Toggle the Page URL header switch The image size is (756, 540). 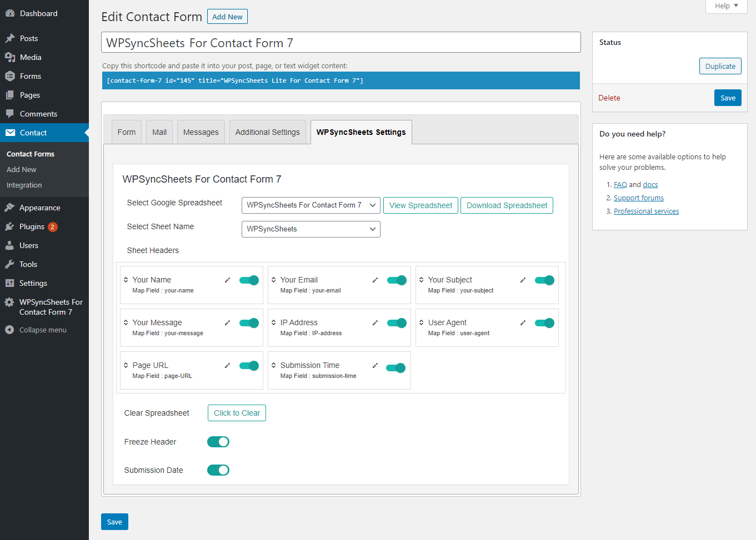pyautogui.click(x=249, y=366)
